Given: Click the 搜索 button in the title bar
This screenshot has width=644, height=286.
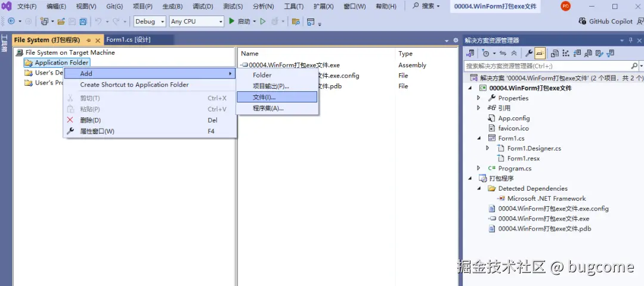Looking at the screenshot, I should [426, 6].
